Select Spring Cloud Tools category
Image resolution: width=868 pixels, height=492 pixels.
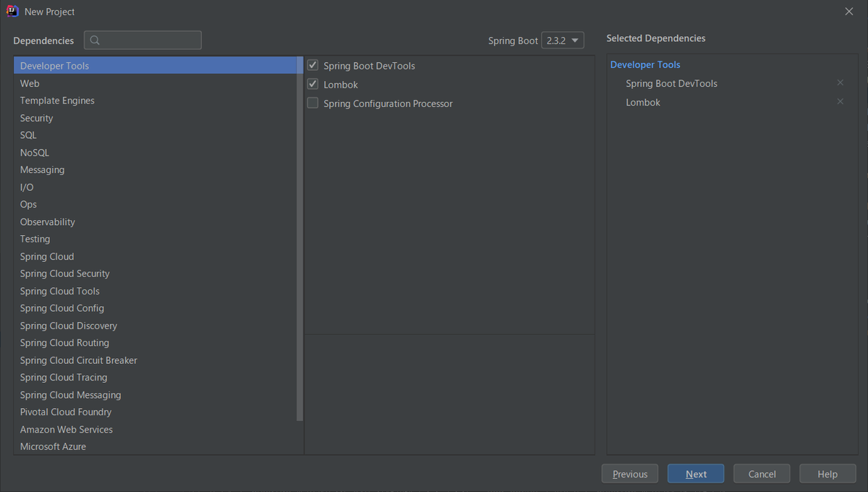point(155,292)
